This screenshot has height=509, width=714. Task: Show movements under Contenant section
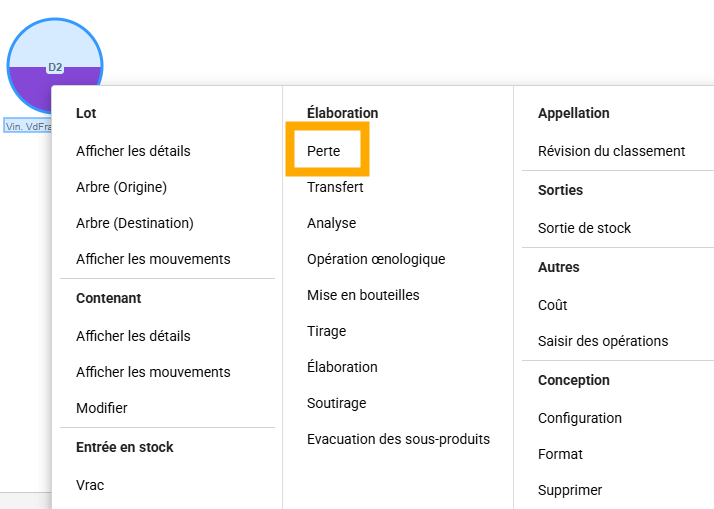point(153,372)
